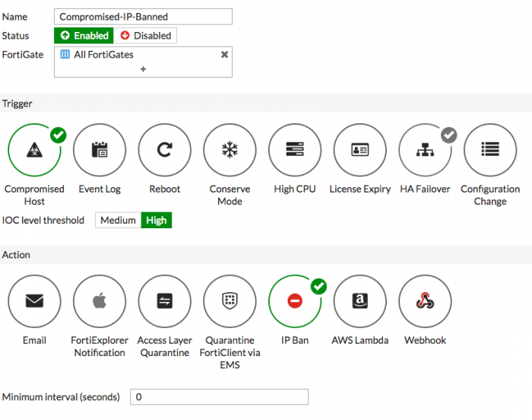Screen dimensions: 532x420
Task: Choose the Event Log trigger
Action: 100,150
